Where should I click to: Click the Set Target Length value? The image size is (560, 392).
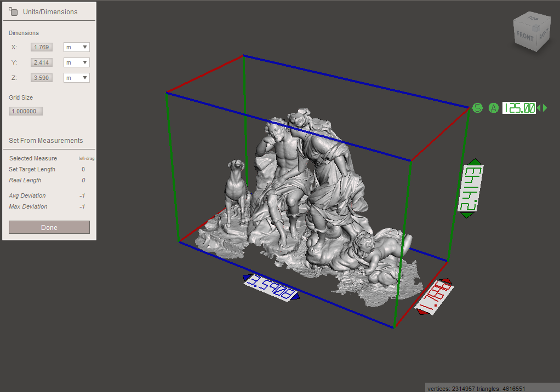[x=83, y=169]
